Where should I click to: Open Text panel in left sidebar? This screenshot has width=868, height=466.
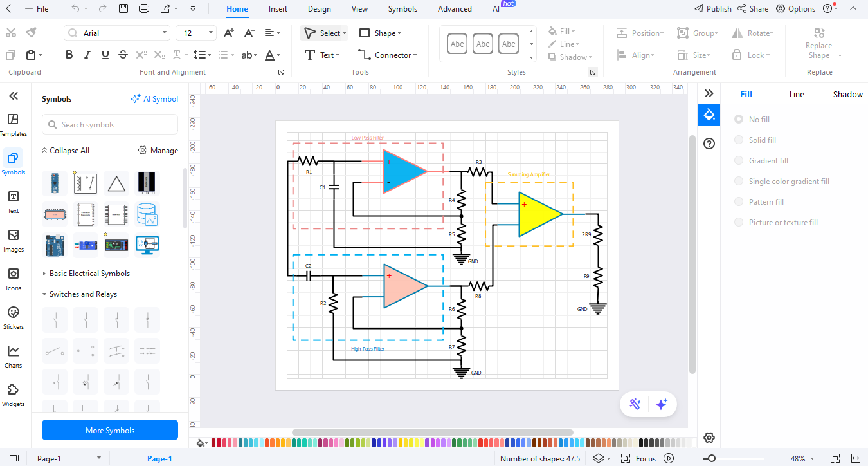[13, 201]
